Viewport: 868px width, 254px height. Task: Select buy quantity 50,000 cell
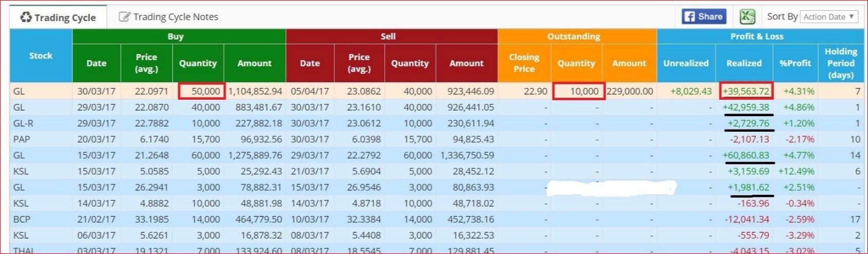pyautogui.click(x=201, y=91)
